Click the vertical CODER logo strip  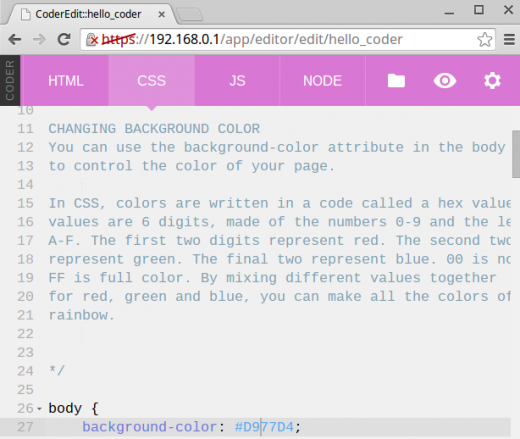(x=10, y=80)
